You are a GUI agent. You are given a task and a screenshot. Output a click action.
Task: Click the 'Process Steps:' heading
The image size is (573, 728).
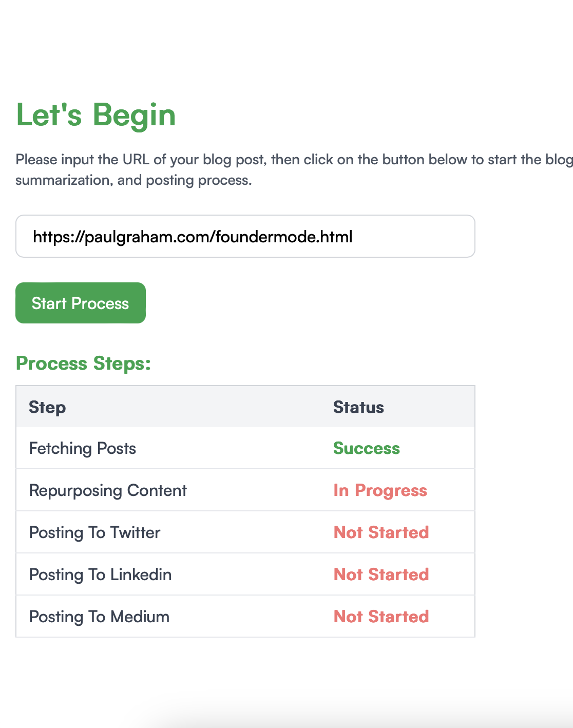point(84,363)
